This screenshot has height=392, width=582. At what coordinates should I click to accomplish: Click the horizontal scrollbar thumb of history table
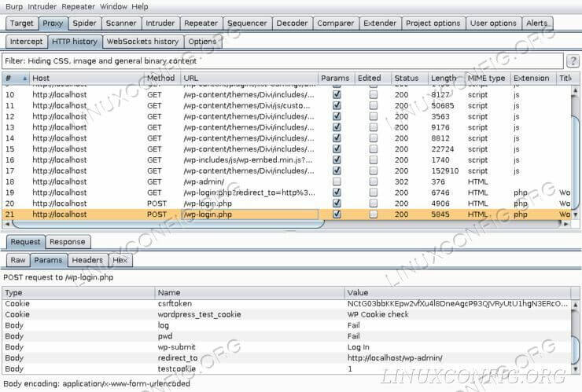tap(168, 224)
